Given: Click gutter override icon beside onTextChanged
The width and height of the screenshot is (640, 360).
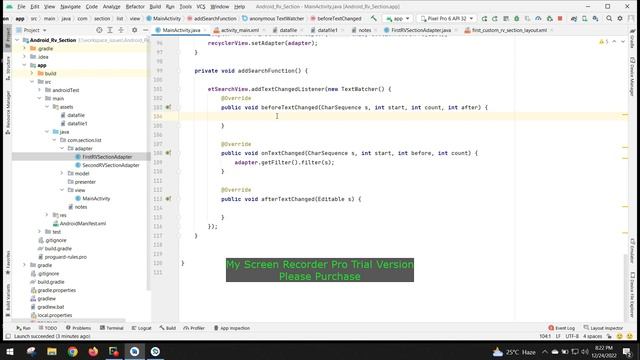Looking at the screenshot, I should pyautogui.click(x=168, y=153).
